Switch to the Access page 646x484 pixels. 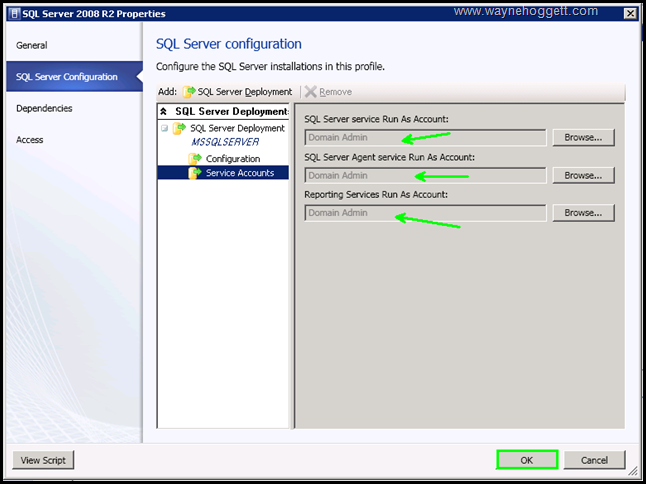(x=29, y=140)
